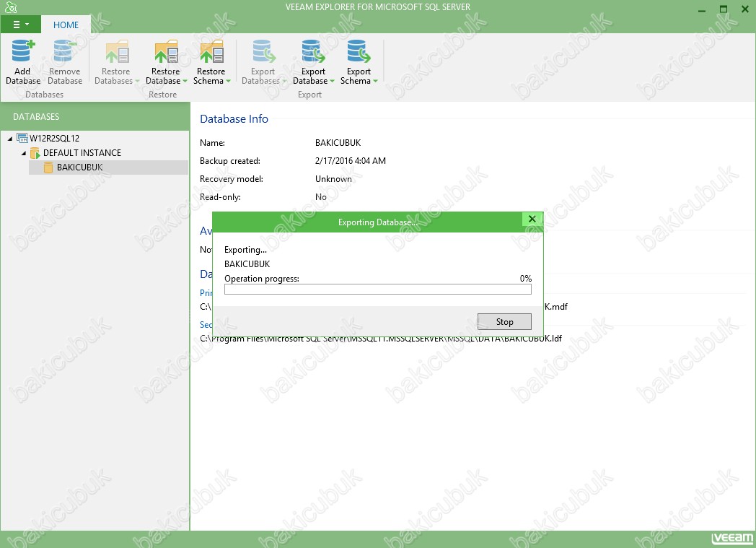Click the Restore Databases ribbon icon
The height and width of the screenshot is (548, 756).
(117, 51)
